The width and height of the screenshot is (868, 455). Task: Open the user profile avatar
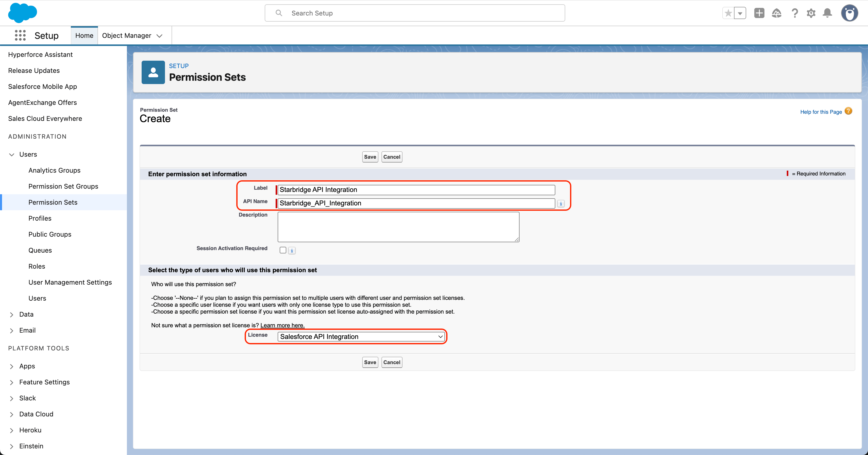pos(849,13)
